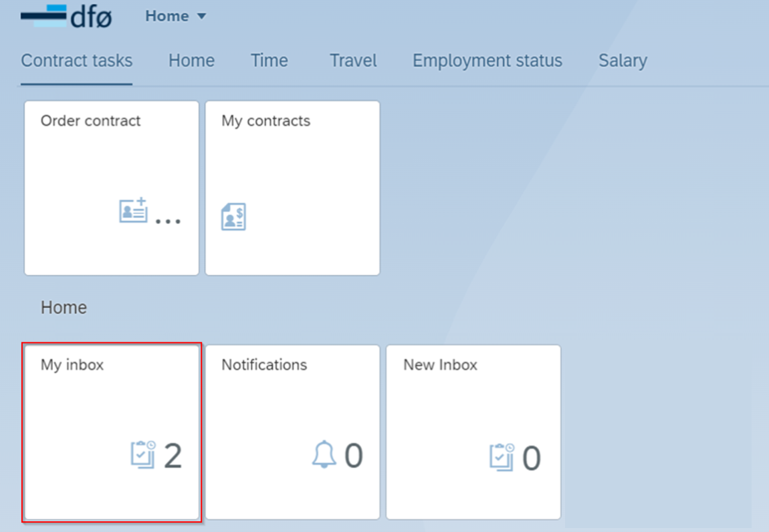This screenshot has height=532, width=769.
Task: Select the Employment status tab
Action: coord(487,60)
